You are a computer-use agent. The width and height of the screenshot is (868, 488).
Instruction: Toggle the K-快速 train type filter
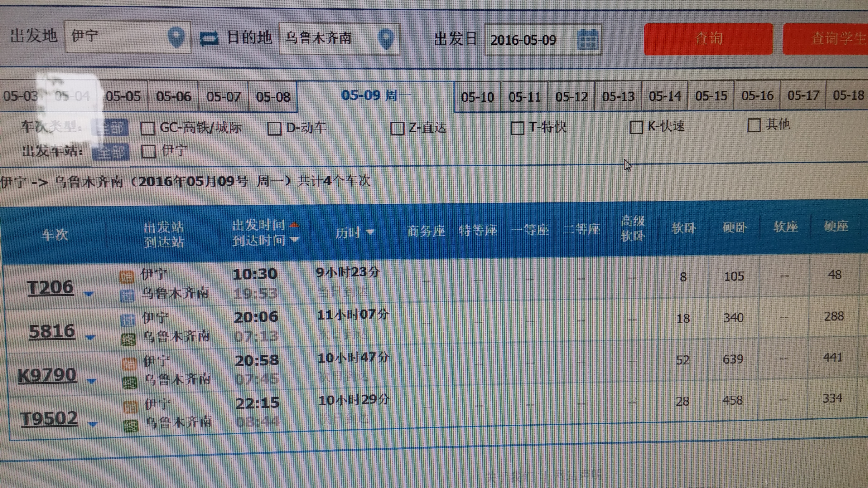637,127
